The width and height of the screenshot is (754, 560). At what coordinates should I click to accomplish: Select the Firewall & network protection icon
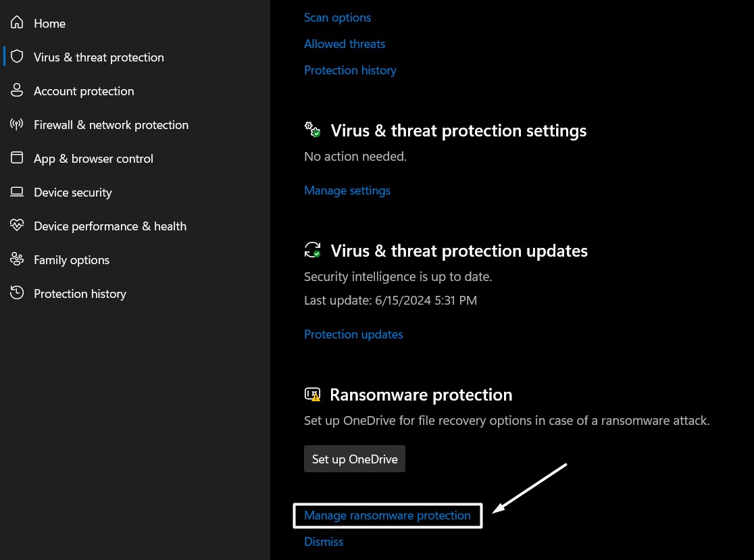pyautogui.click(x=17, y=124)
